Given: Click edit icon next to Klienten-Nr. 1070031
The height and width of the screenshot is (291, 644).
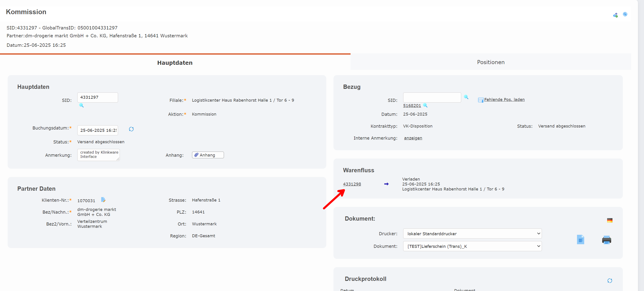Looking at the screenshot, I should click(103, 199).
